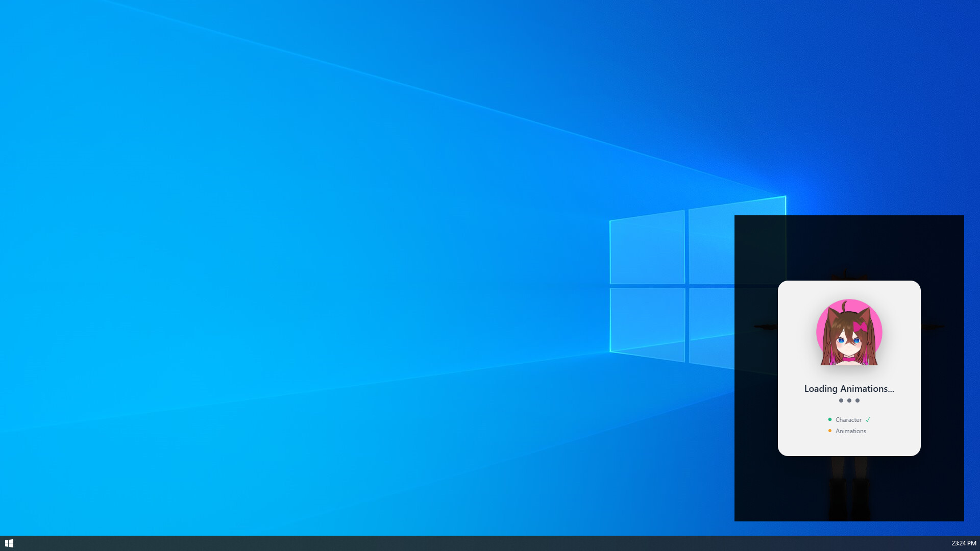Click the dark overlay area above the loading card
Viewport: 980px width, 551px height.
tap(849, 240)
